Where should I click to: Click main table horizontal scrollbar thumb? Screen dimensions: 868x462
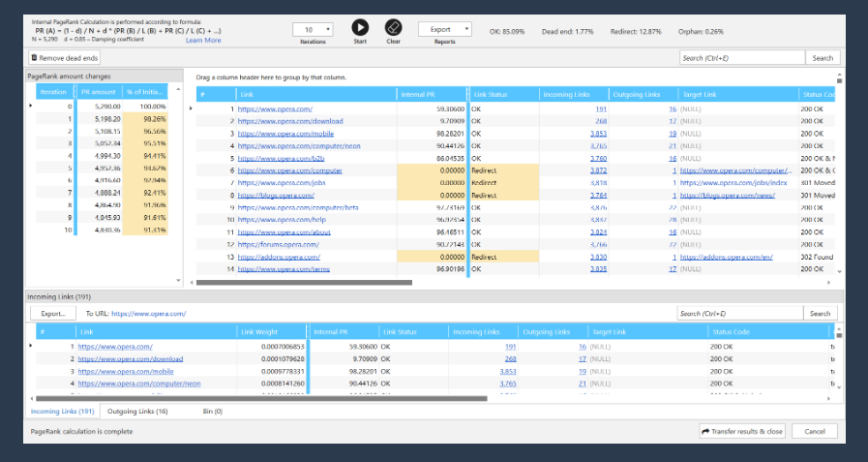pos(304,283)
